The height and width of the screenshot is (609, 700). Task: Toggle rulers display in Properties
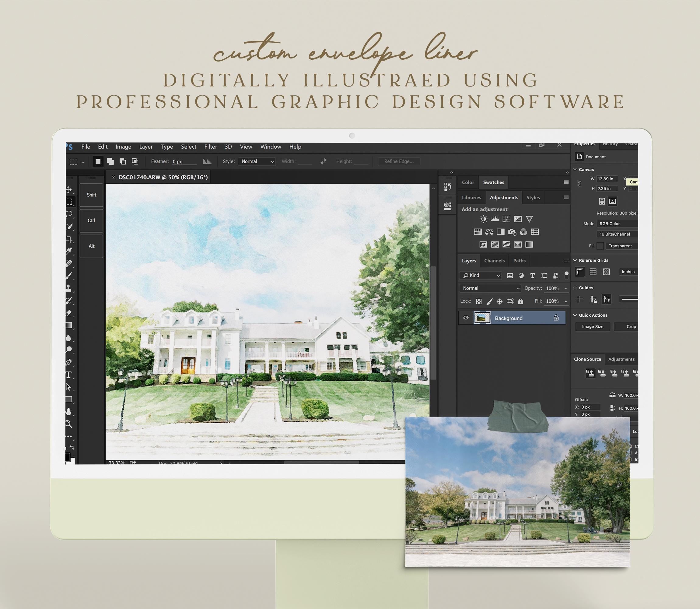580,272
